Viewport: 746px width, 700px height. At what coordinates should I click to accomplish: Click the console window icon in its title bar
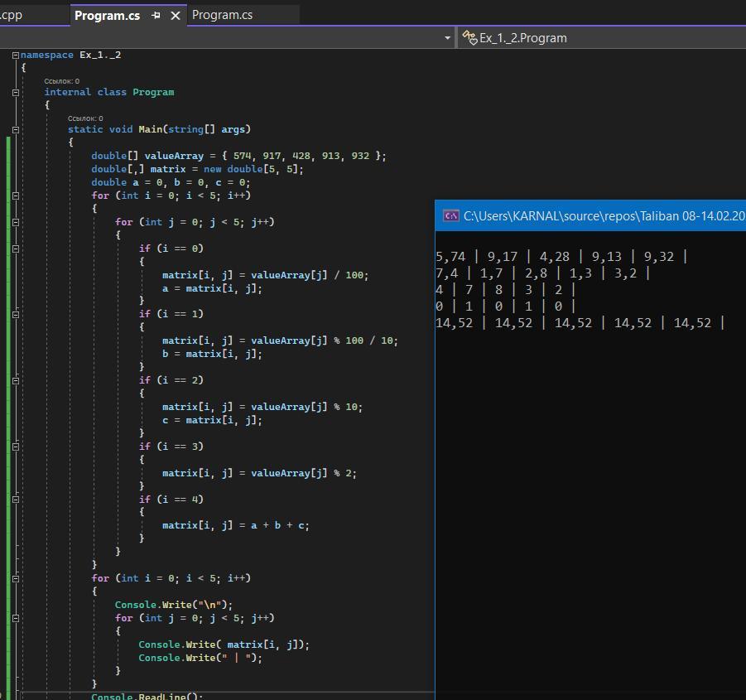(x=451, y=216)
